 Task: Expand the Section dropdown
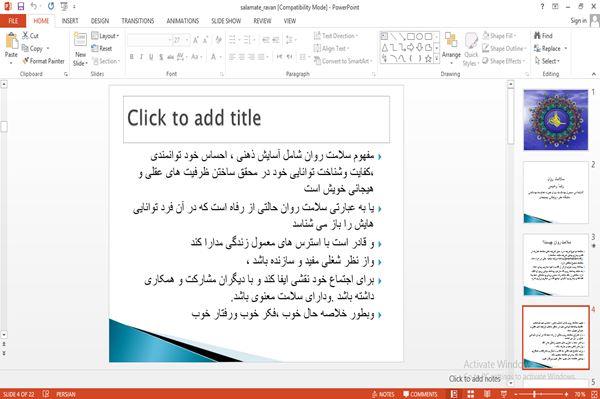point(106,61)
